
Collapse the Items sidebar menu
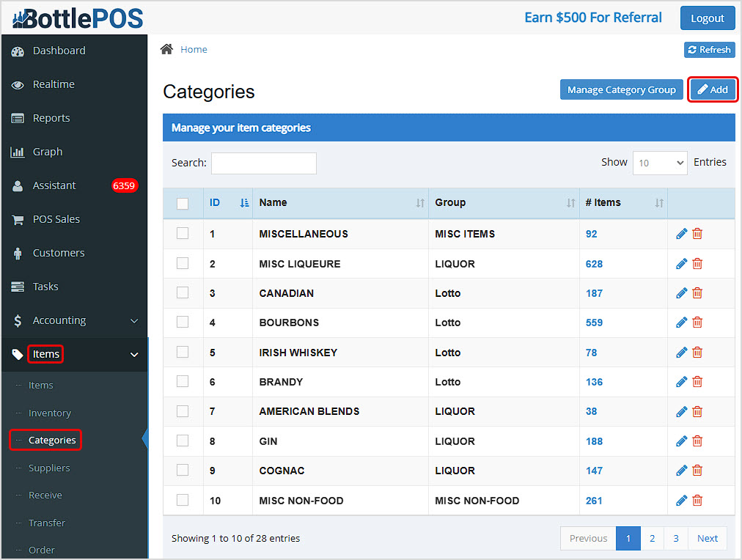click(45, 354)
